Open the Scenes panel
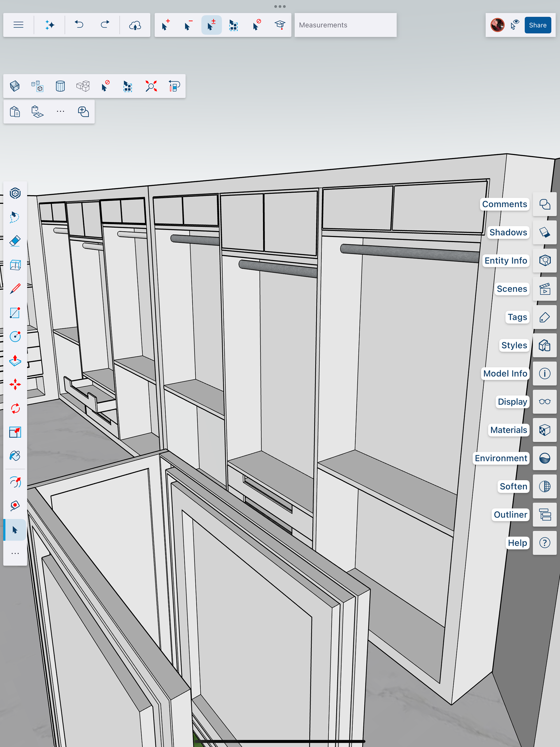The width and height of the screenshot is (560, 747). coord(545,289)
